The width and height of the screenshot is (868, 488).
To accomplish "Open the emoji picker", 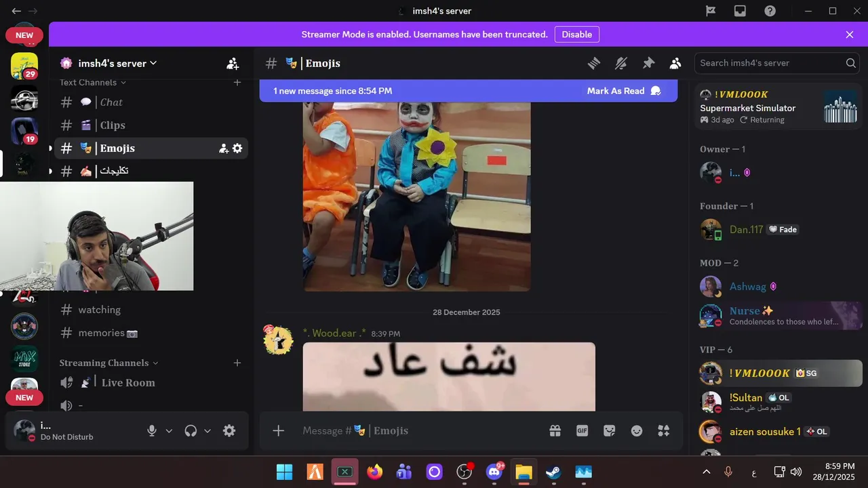I will click(636, 430).
